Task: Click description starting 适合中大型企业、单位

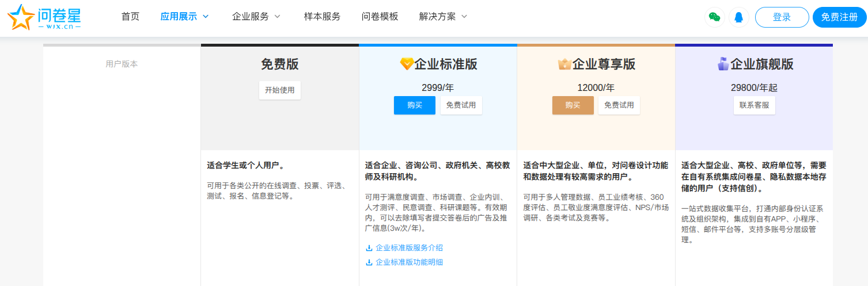Action: (x=596, y=171)
